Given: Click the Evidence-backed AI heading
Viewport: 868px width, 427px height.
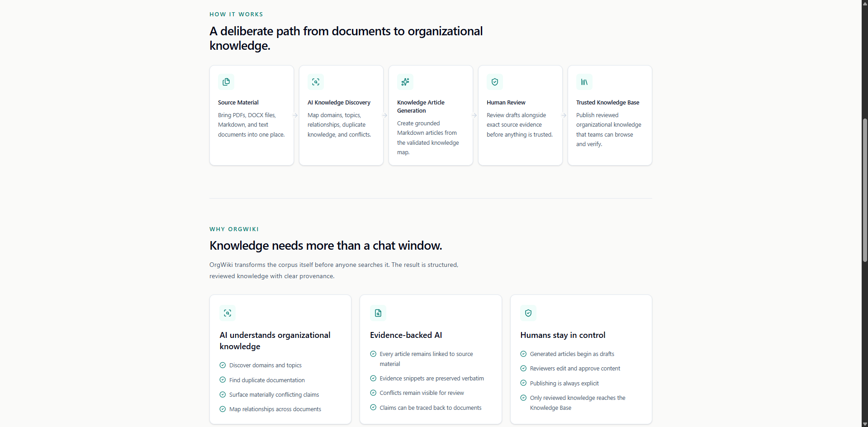Looking at the screenshot, I should click(x=406, y=335).
